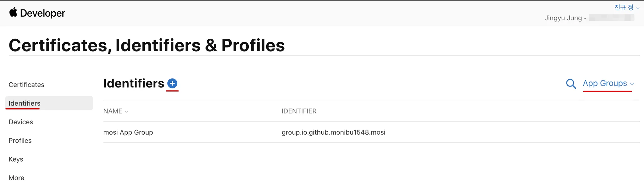Sort the list by the NAME column
The width and height of the screenshot is (644, 190).
tap(115, 111)
